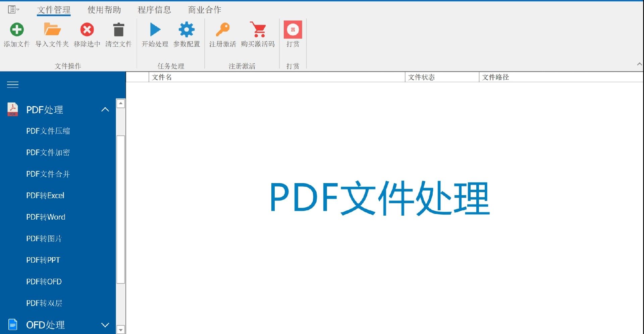Viewport: 644px width, 334px height.
Task: Click the shopping cart Buy Activation Code icon
Action: tap(258, 30)
